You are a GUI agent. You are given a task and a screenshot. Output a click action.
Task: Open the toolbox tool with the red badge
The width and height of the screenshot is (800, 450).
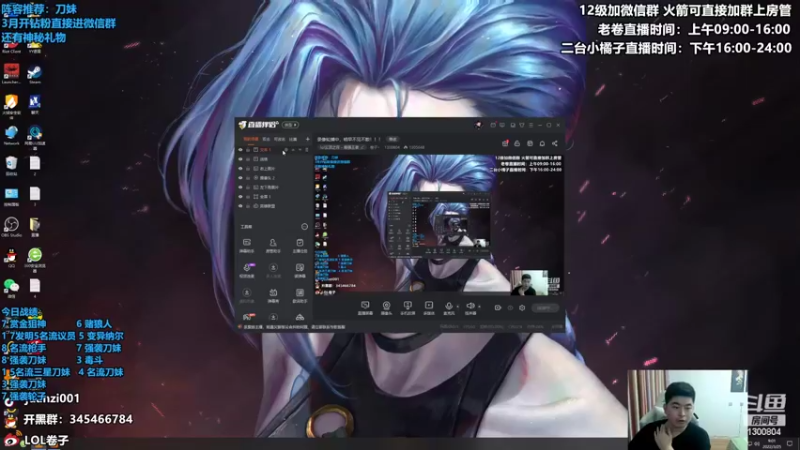(247, 317)
